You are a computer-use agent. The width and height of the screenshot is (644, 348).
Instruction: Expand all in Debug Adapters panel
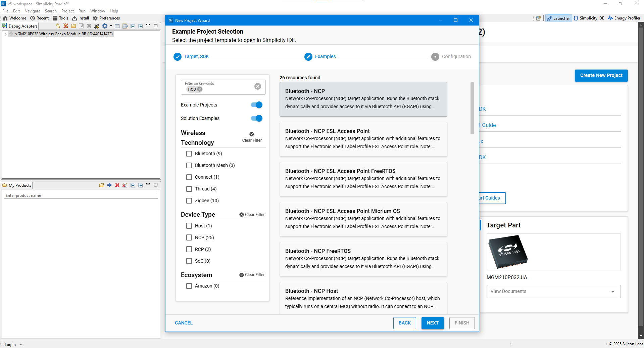[141, 26]
